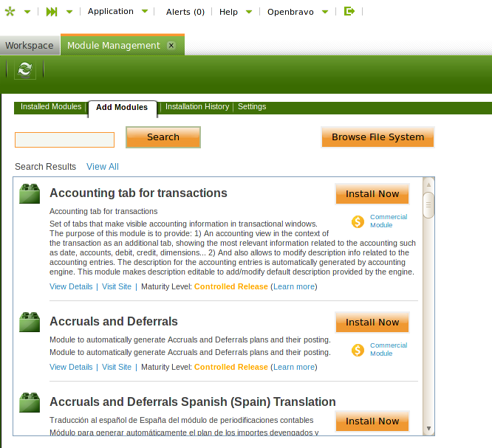The image size is (492, 448).
Task: Open View All search results link
Action: coord(103,167)
